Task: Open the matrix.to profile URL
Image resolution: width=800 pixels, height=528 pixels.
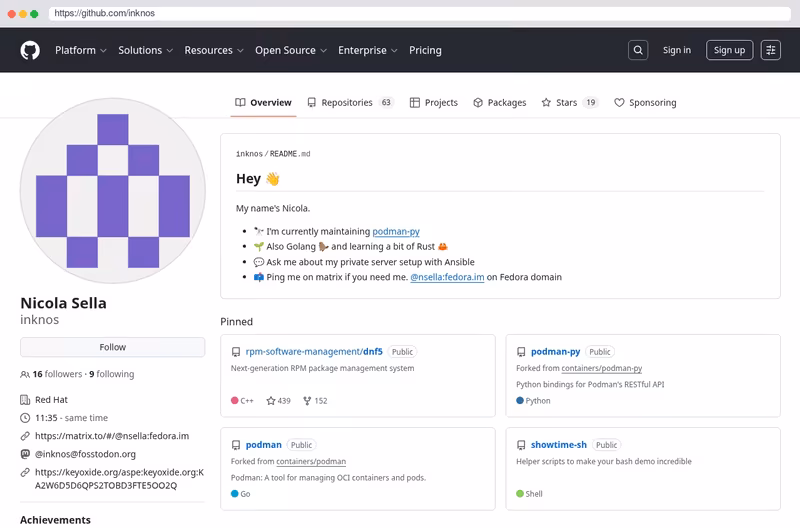Action: tap(112, 436)
